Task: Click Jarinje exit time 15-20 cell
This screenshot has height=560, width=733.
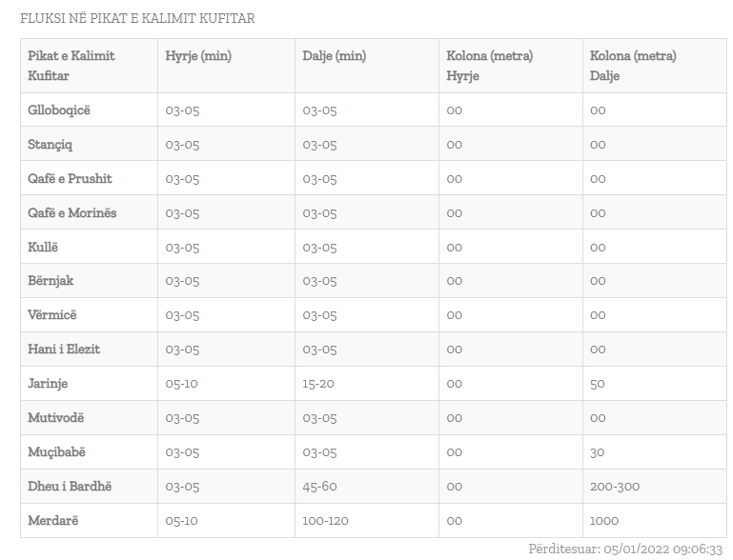Action: tap(318, 384)
